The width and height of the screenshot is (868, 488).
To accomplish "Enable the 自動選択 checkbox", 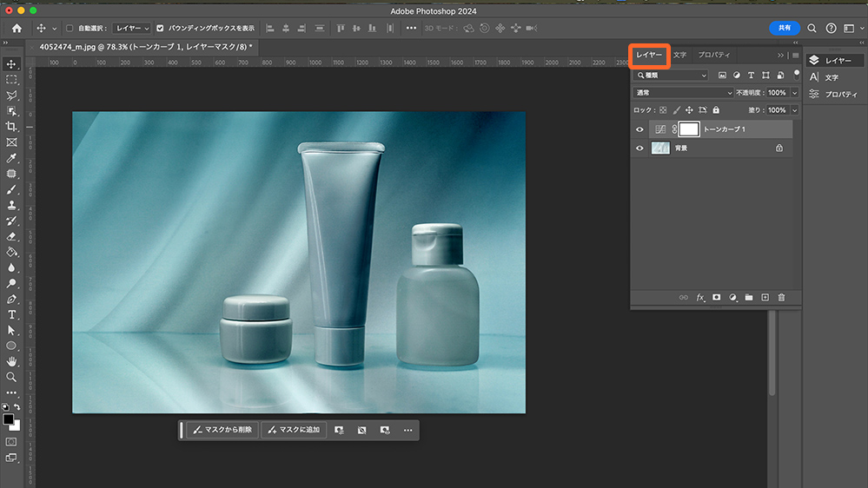I will pos(70,28).
